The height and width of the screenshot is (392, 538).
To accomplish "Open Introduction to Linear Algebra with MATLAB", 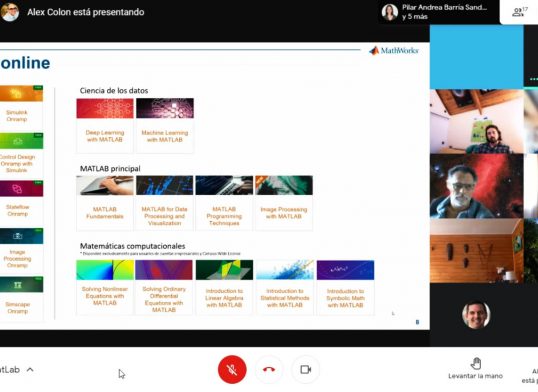I will [224, 287].
